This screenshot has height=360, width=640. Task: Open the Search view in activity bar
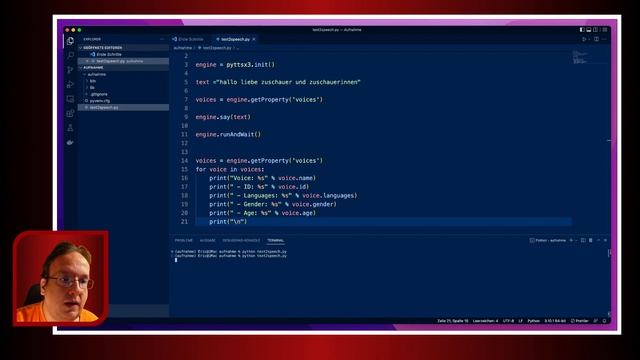(70, 55)
